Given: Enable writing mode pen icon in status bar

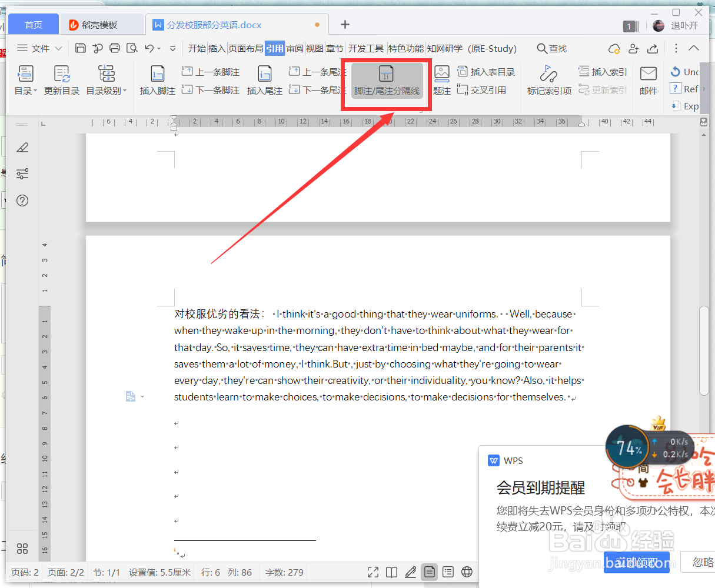Looking at the screenshot, I should (411, 572).
